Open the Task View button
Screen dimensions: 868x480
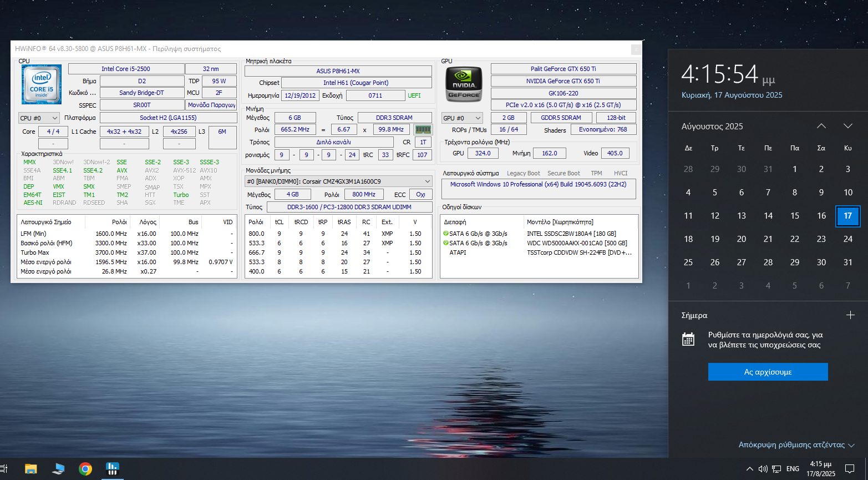tap(3, 469)
